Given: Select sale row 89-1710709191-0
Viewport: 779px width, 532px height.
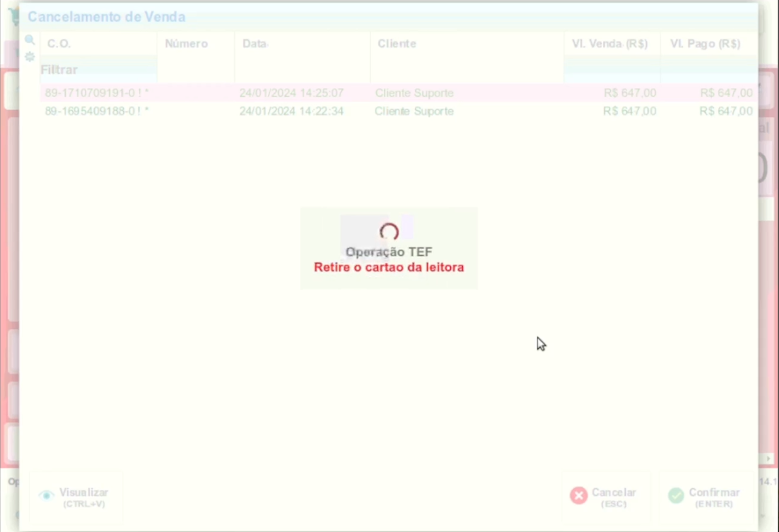Looking at the screenshot, I should 97,93.
